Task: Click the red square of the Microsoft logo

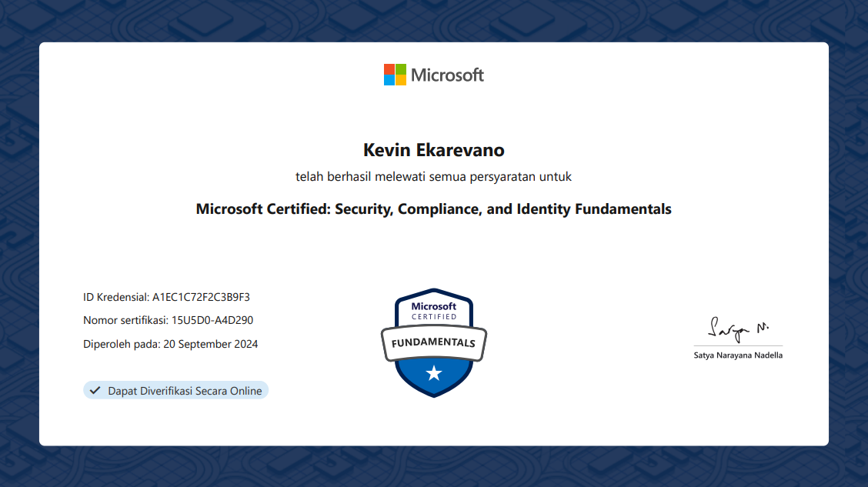Action: [x=389, y=69]
